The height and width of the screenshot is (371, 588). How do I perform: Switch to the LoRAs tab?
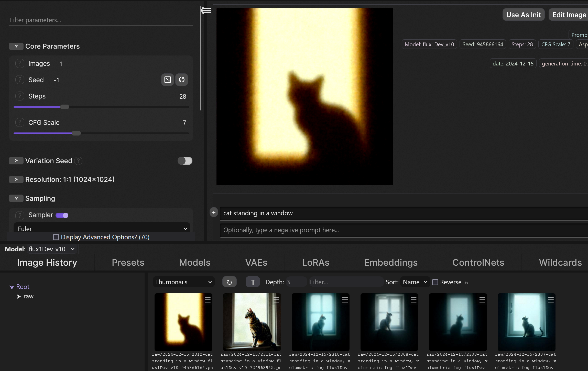tap(315, 263)
